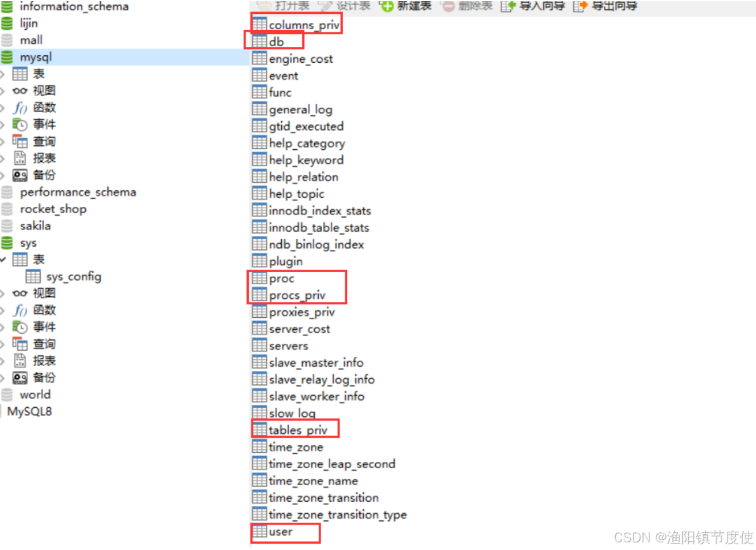Click the Backup (备份) icon under sys

tap(20, 378)
